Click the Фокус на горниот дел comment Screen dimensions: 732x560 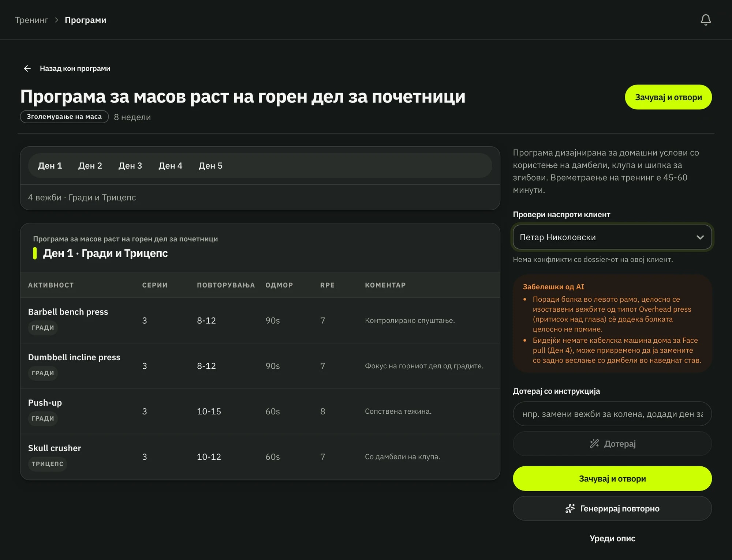[424, 366]
